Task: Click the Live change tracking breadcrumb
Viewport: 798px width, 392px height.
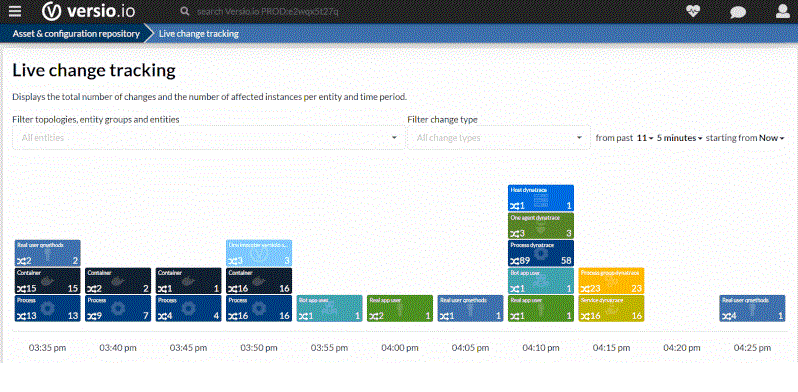Action: point(198,34)
